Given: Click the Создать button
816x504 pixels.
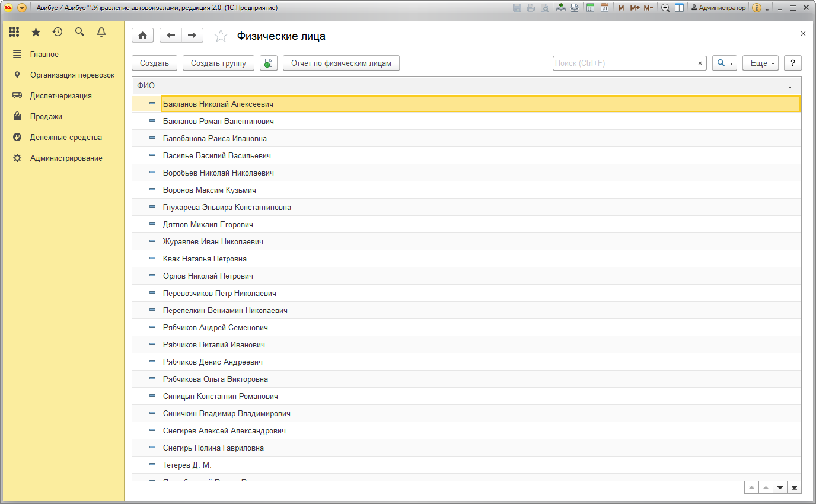Looking at the screenshot, I should click(x=154, y=63).
